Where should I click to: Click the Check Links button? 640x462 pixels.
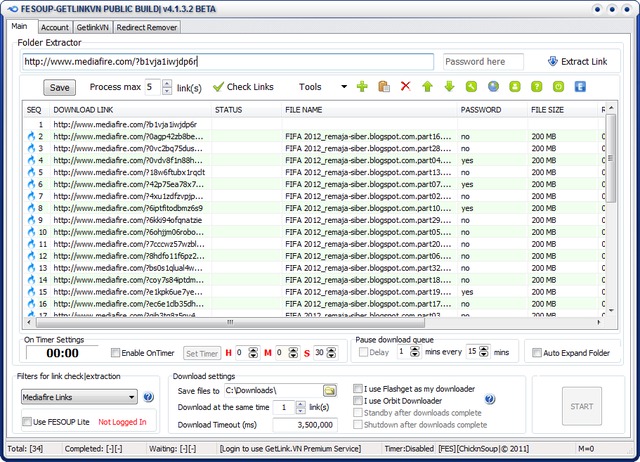244,87
